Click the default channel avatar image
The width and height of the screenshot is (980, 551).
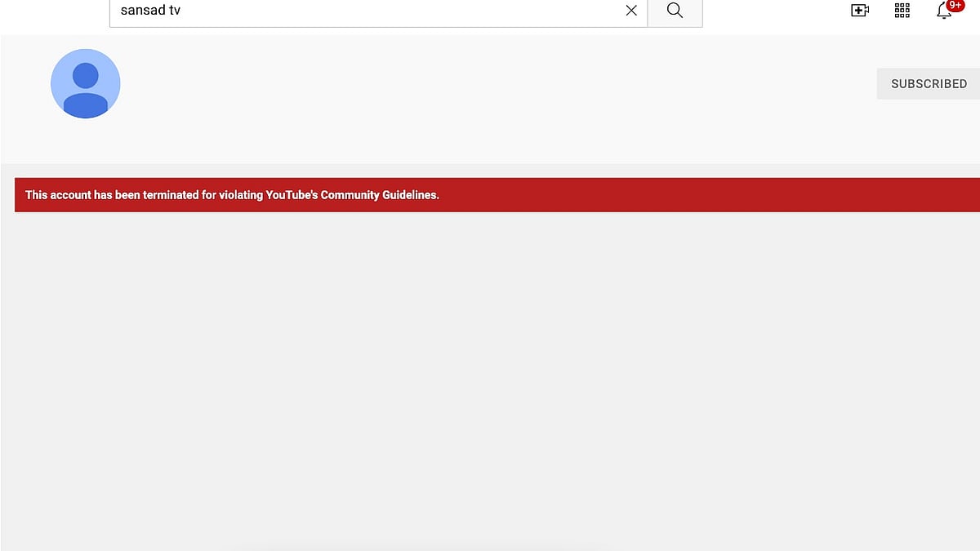(x=86, y=83)
